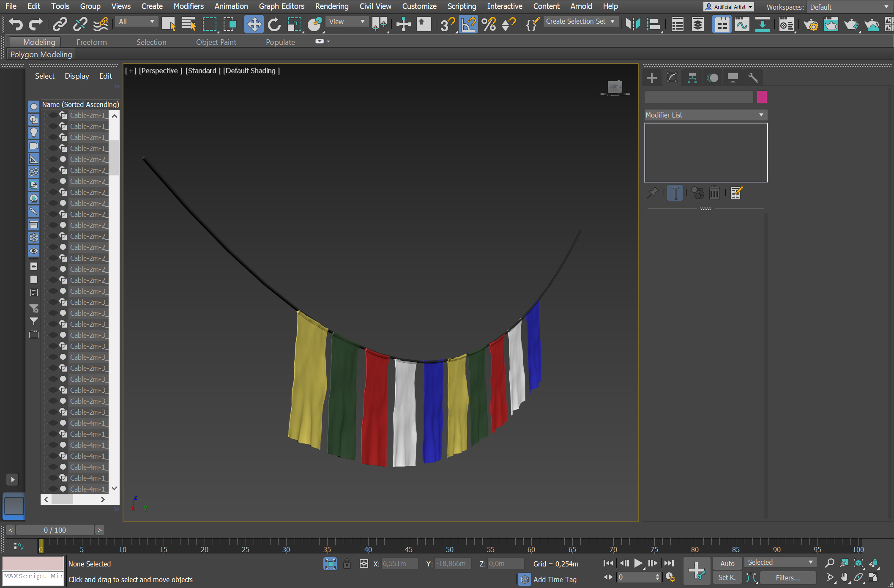The image size is (894, 588).
Task: Switch to the Freeform ribbon tab
Action: (x=92, y=42)
